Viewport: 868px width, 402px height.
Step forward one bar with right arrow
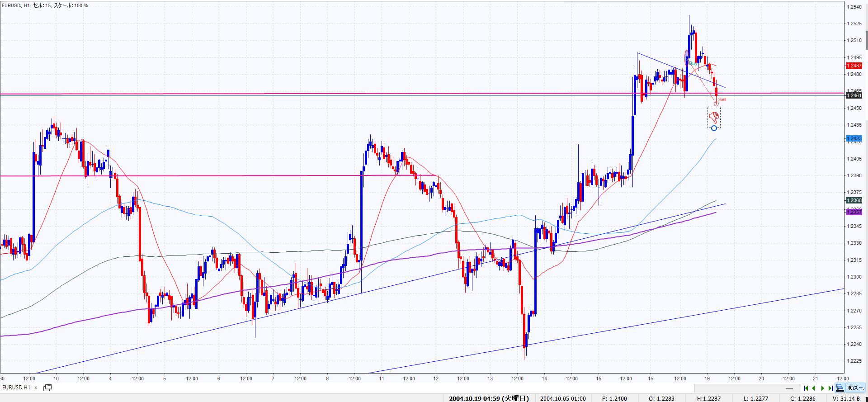[822, 388]
